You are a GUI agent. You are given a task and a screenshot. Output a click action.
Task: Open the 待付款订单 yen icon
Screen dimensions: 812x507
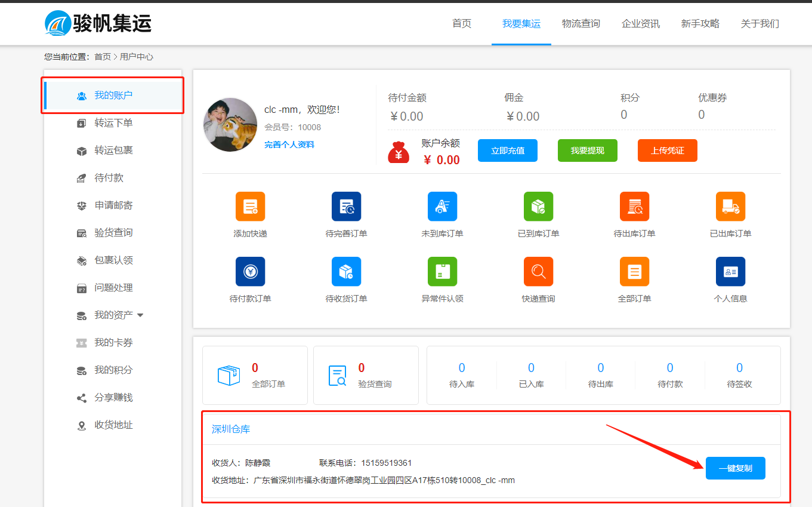point(250,272)
